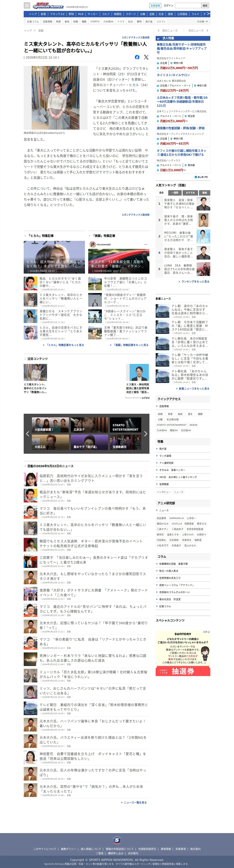Open the 野球 nav menu item

[x=71, y=14]
